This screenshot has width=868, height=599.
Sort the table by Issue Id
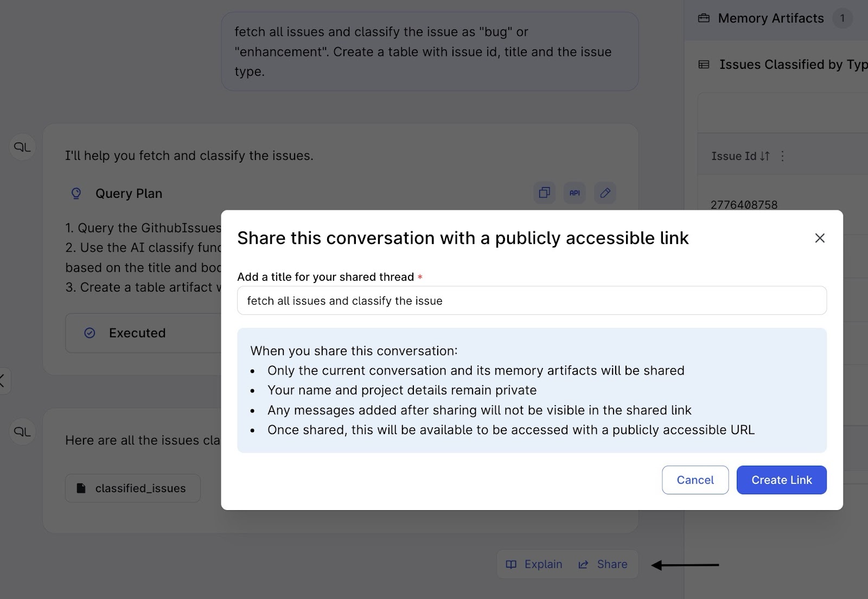click(x=764, y=156)
